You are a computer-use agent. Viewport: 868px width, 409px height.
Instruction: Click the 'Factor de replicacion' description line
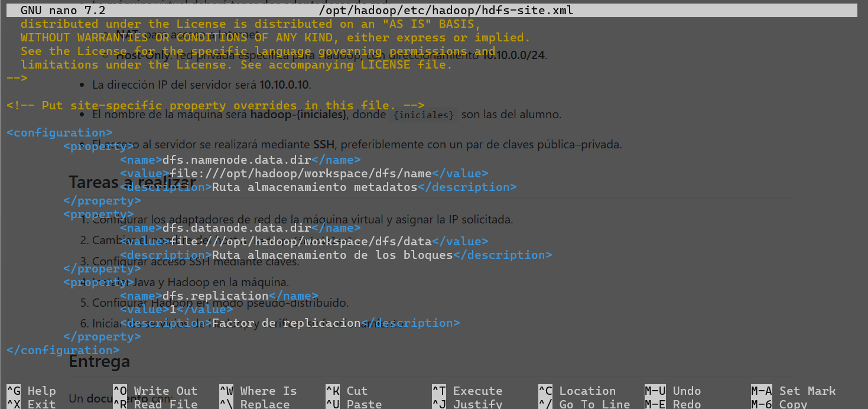[290, 323]
